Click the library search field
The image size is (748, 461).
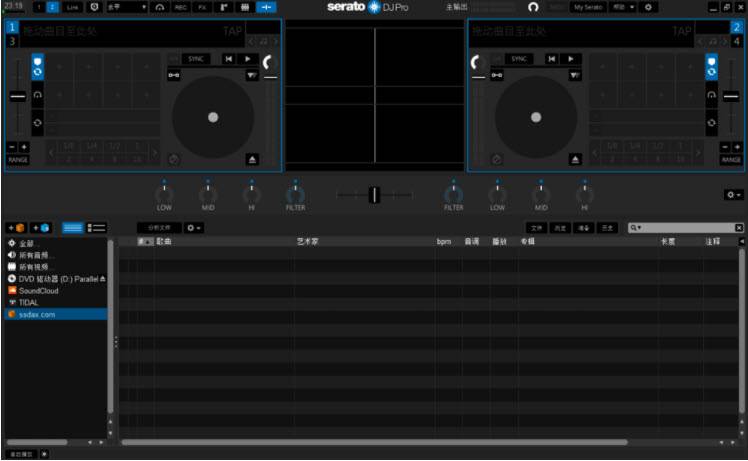click(682, 228)
